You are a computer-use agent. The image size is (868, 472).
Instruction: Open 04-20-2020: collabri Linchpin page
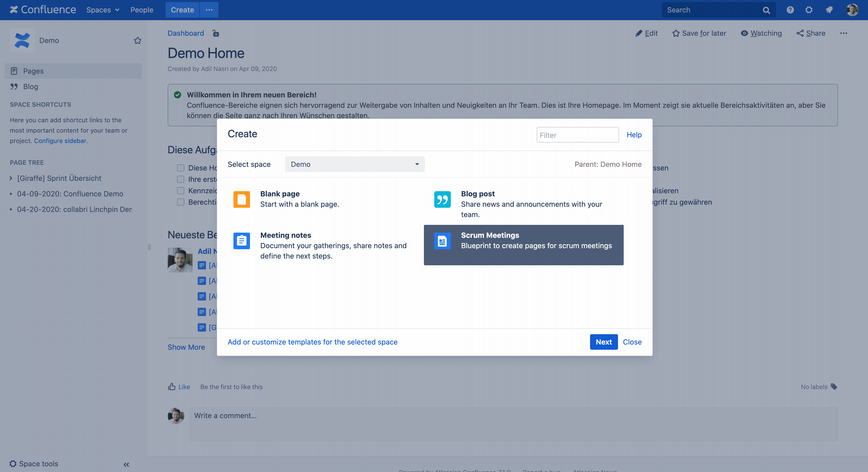pos(75,209)
